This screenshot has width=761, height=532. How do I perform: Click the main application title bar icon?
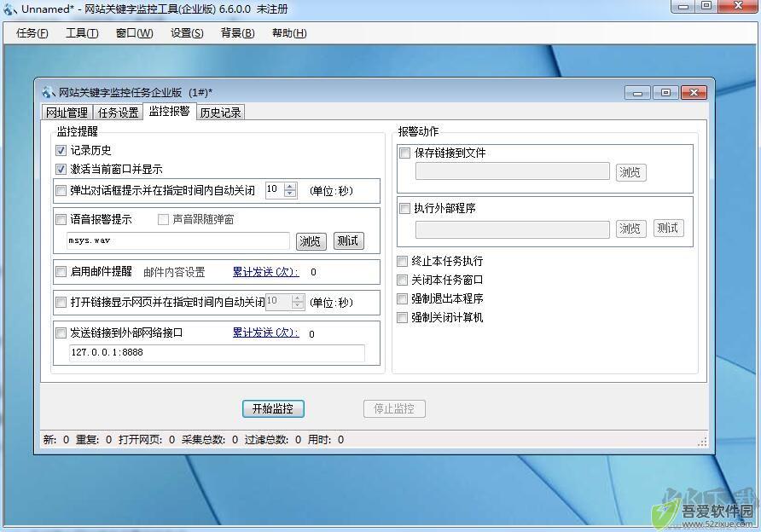[x=10, y=9]
